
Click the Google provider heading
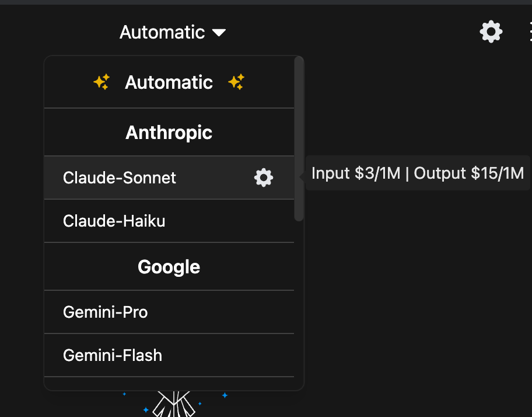pos(169,267)
